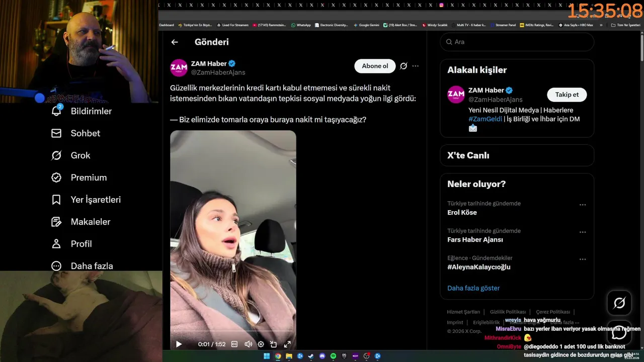The height and width of the screenshot is (362, 644).
Task: Play the video
Action: [179, 344]
